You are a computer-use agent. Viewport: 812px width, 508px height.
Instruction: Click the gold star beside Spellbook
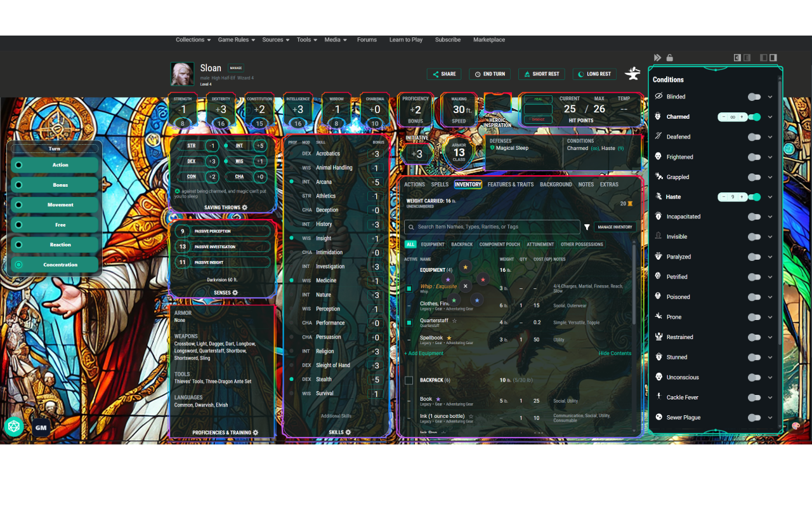click(449, 338)
